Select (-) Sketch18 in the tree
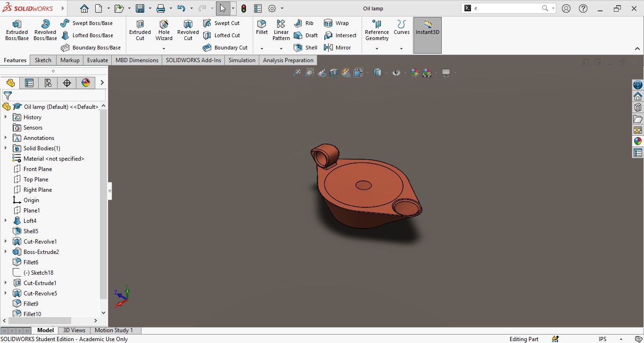The height and width of the screenshot is (343, 644). coord(38,273)
